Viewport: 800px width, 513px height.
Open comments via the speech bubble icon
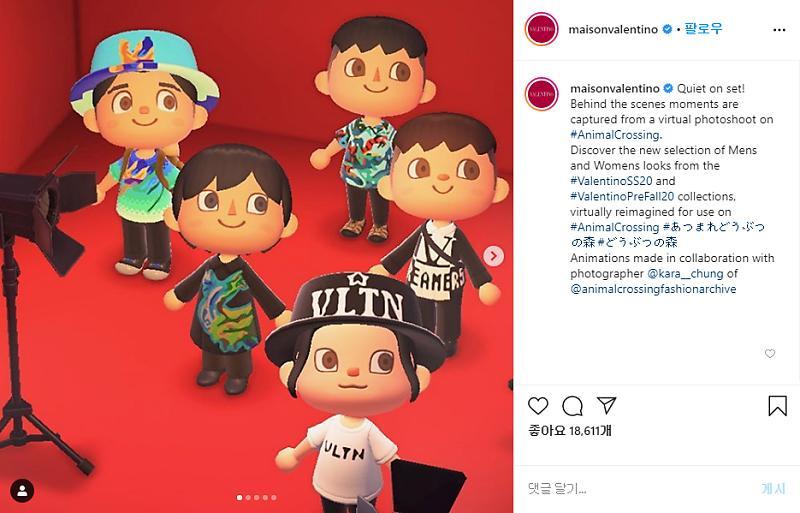pos(572,406)
